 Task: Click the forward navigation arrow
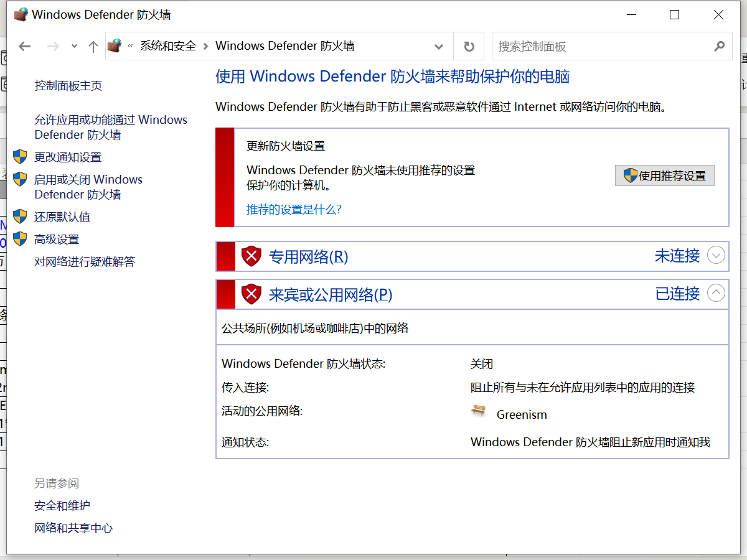(x=54, y=46)
